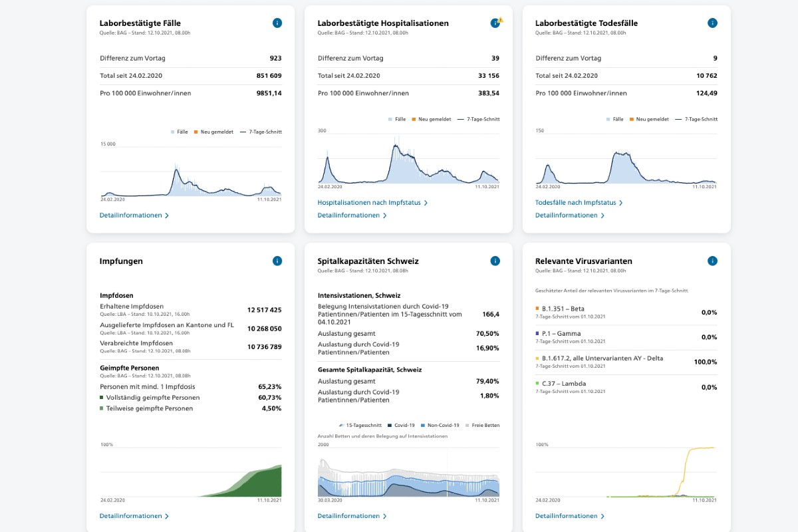This screenshot has height=532, width=798.
Task: Select Differenz zum Vortag value 923
Action: coord(275,59)
